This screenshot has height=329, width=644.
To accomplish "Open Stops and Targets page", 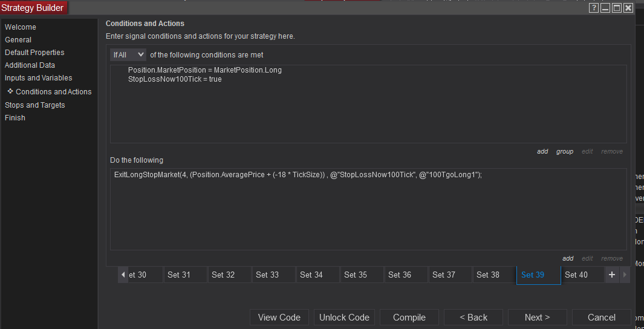I will click(x=35, y=105).
